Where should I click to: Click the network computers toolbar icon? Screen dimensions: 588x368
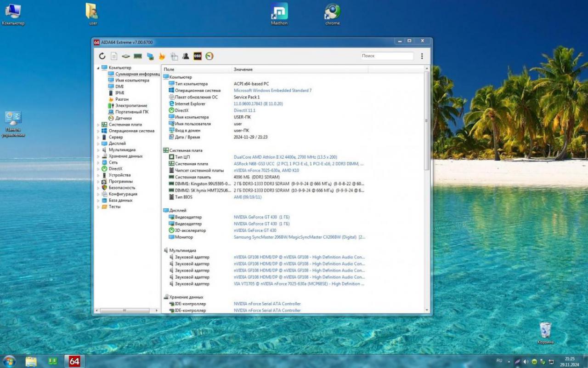(150, 56)
